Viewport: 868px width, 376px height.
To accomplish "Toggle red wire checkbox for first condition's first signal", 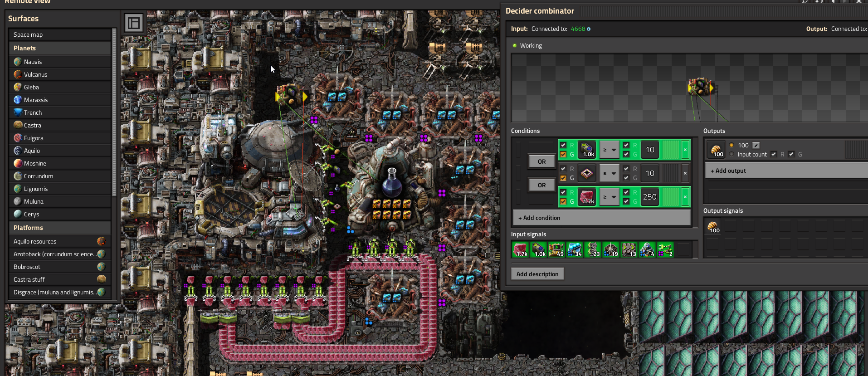I will pos(563,145).
